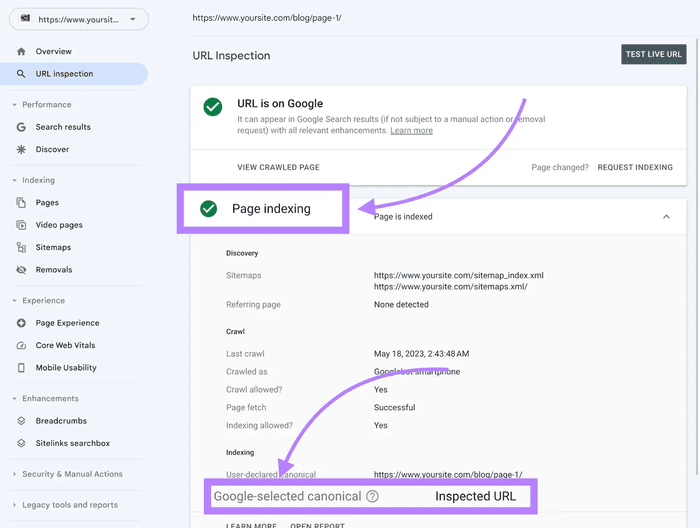700x528 pixels.
Task: Click the Sitemaps icon in sidebar
Action: [22, 247]
